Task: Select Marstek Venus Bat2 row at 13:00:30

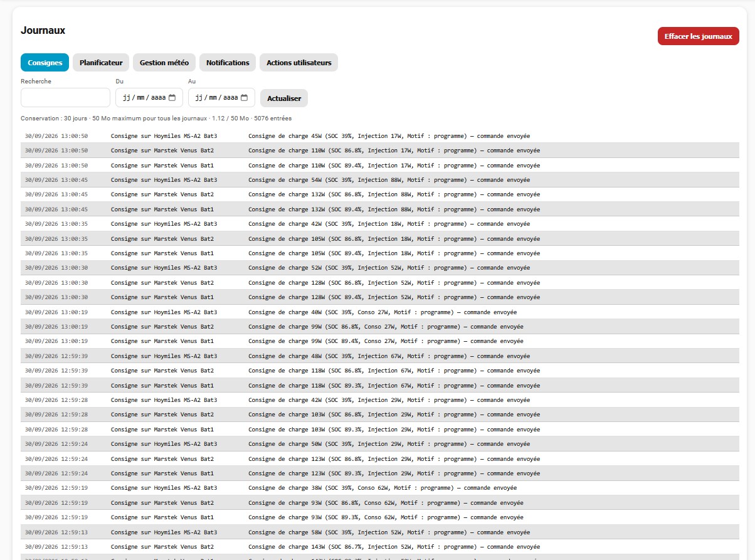Action: [x=380, y=283]
